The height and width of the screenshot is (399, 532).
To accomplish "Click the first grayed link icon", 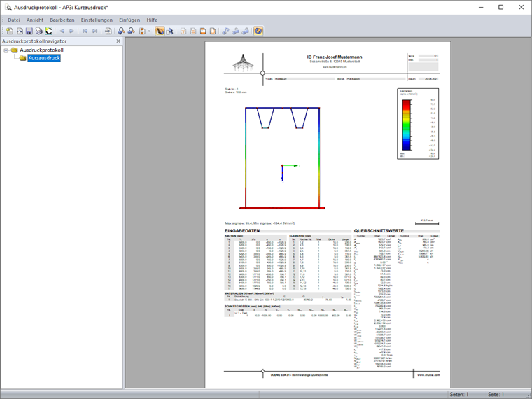I will pyautogui.click(x=225, y=31).
